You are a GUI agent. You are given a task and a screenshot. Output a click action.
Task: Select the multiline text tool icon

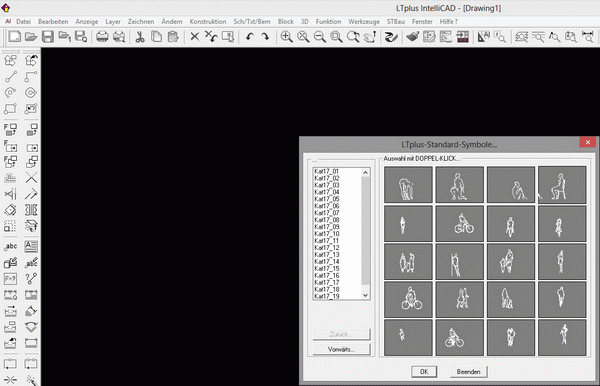31,246
